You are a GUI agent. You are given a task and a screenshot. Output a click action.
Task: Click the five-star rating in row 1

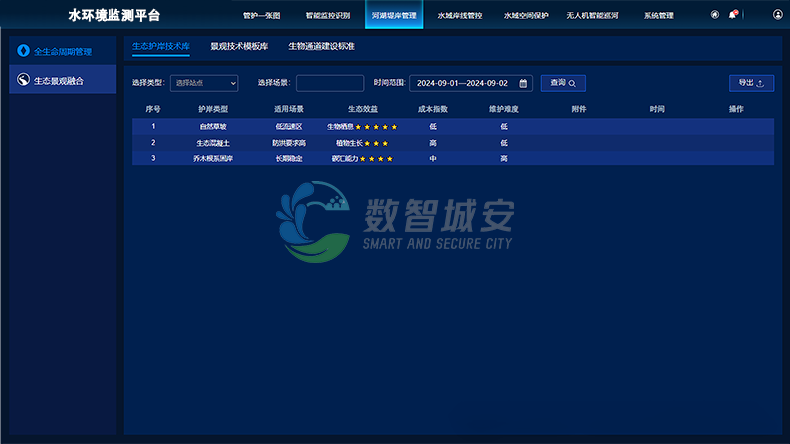coord(376,127)
